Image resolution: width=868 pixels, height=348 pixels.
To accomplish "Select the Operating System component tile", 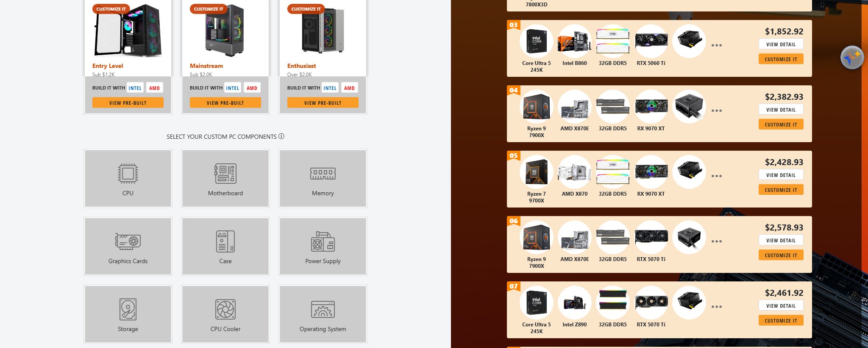I will point(323,314).
